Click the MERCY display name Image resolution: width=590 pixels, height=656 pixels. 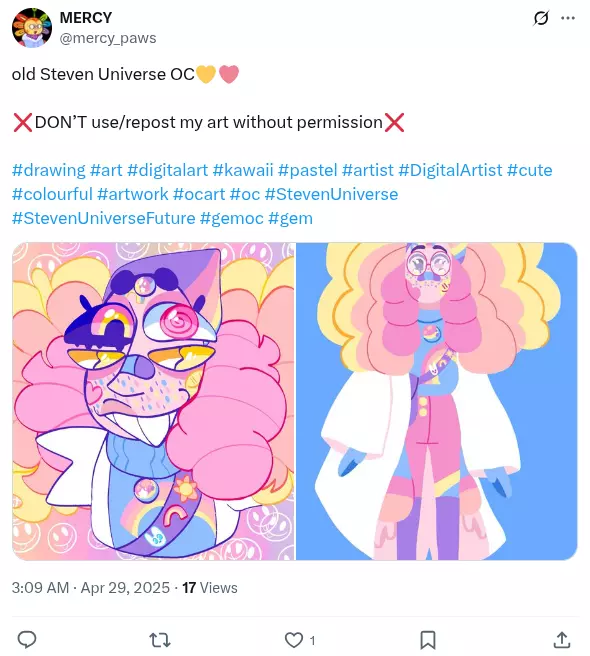point(86,18)
